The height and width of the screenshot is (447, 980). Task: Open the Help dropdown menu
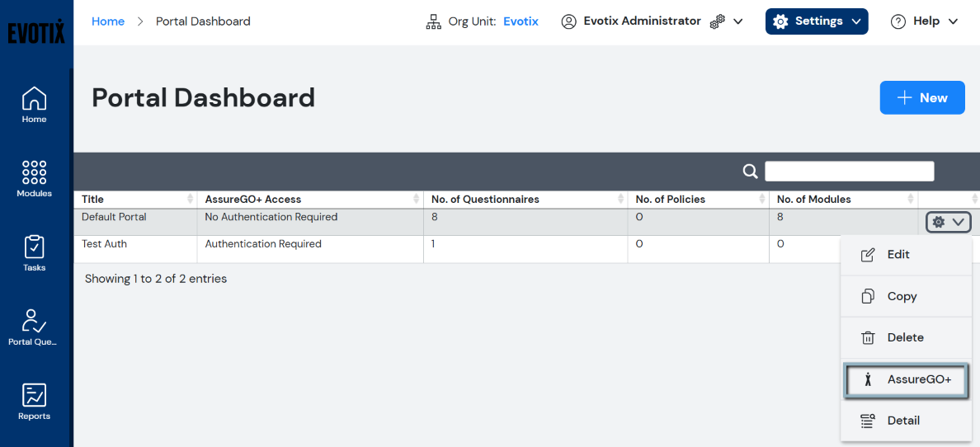(x=924, y=21)
